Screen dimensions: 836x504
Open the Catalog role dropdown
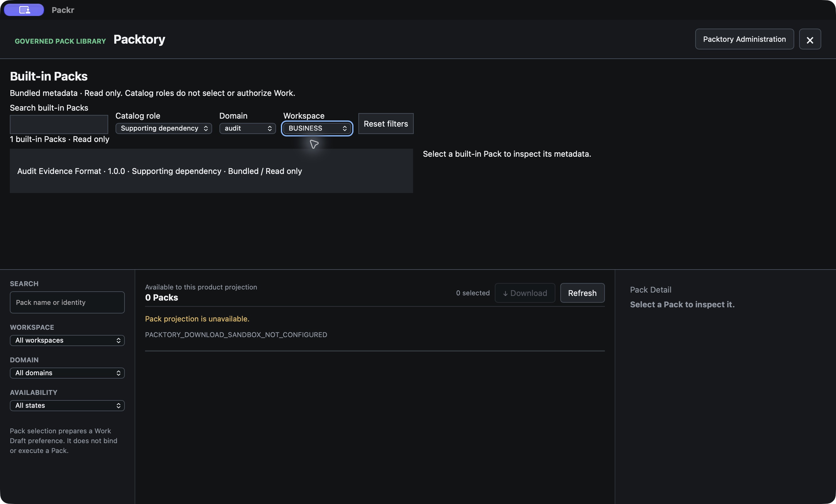point(164,128)
